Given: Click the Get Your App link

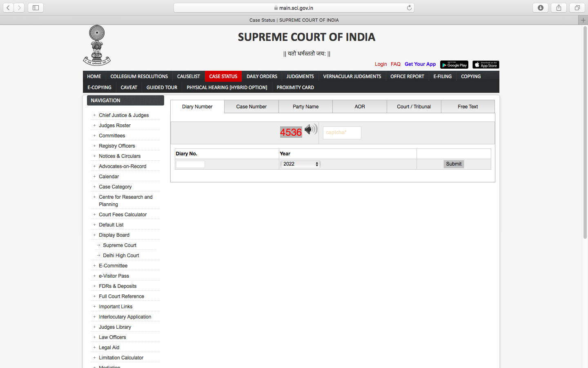Looking at the screenshot, I should (x=420, y=64).
